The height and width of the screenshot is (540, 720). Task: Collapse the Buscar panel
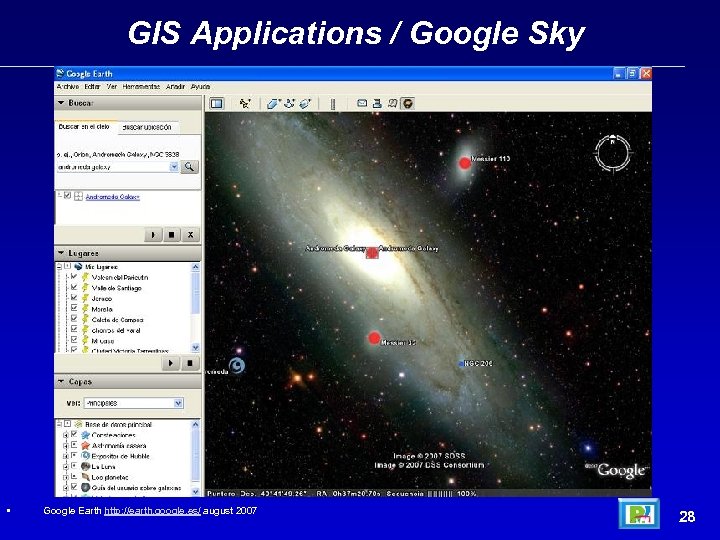(x=61, y=103)
